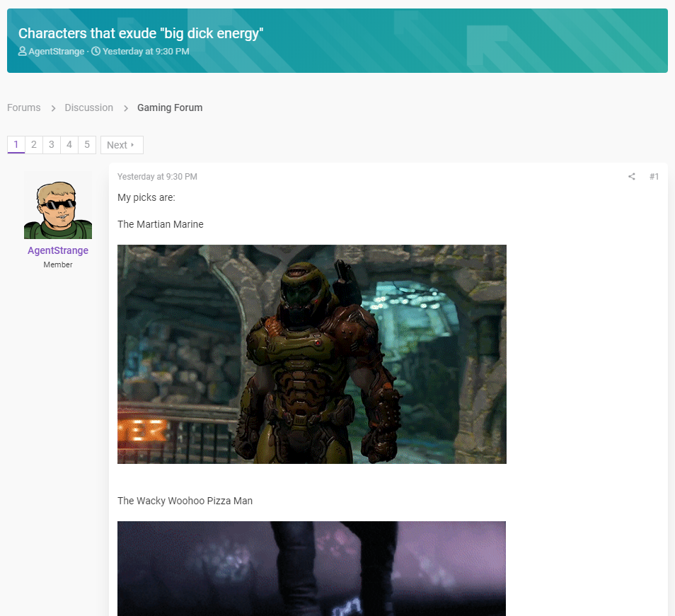Go to page 2 of the thread
Viewport: 675px width, 616px height.
coord(33,144)
